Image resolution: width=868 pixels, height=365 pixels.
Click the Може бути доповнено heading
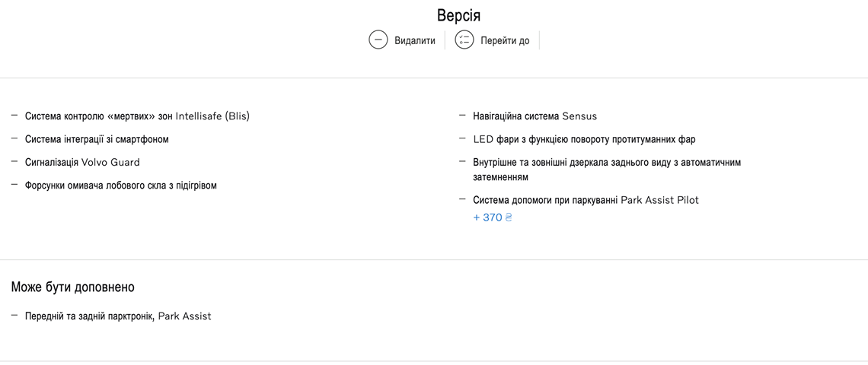(73, 287)
